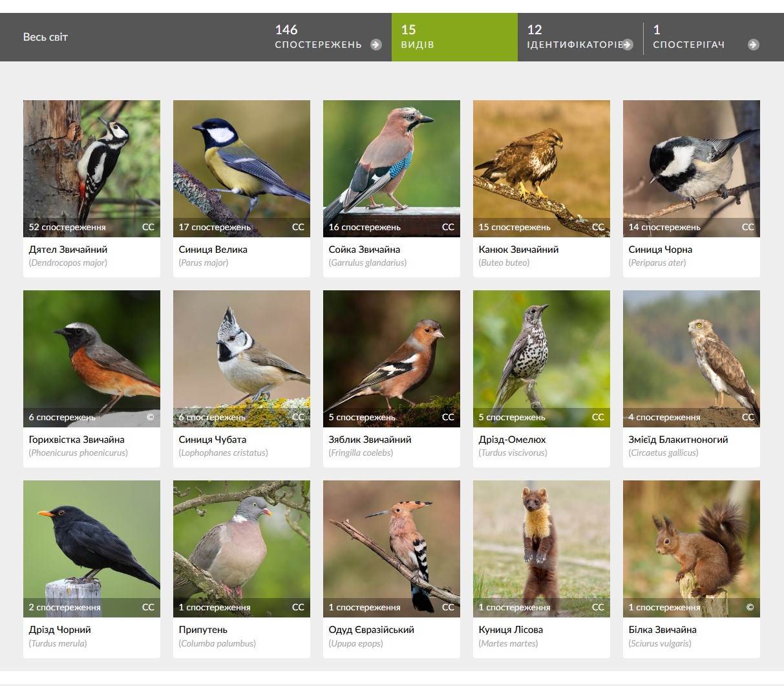Click the Весь світ location label
784x686 pixels.
(45, 37)
